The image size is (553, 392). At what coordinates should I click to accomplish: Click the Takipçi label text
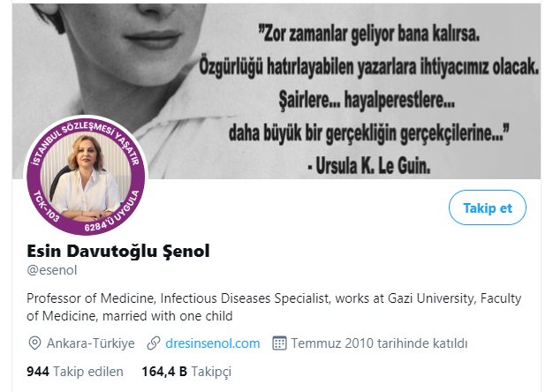point(211,372)
